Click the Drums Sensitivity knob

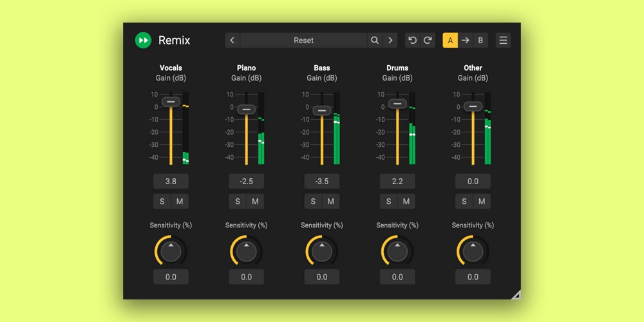click(x=397, y=251)
